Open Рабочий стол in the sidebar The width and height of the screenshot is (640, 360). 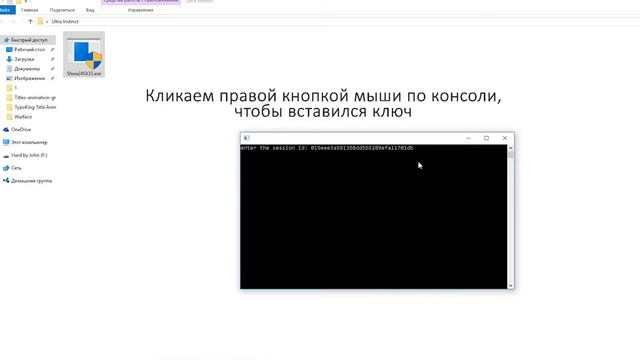point(29,49)
